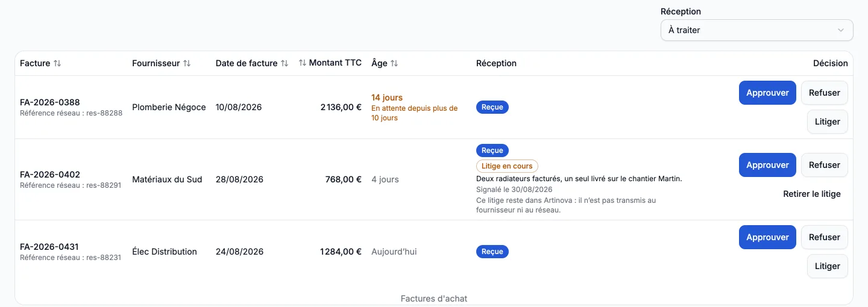Sort by Montant TTC icon
868x307 pixels.
click(x=303, y=63)
